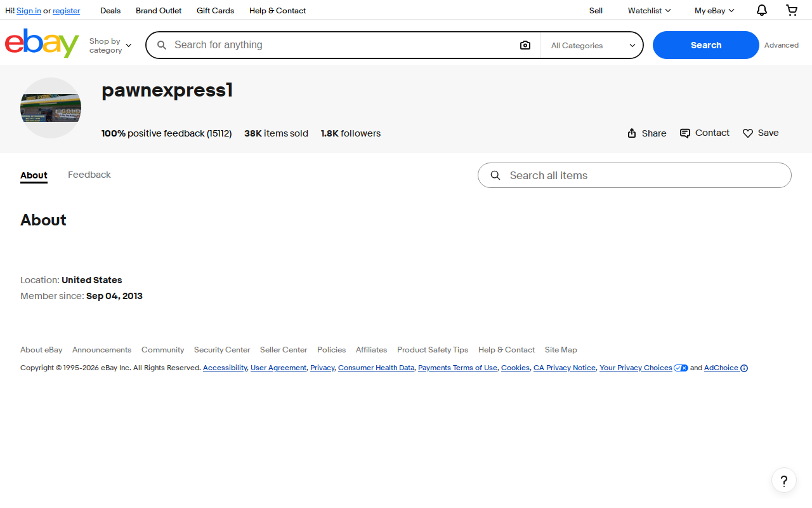The height and width of the screenshot is (508, 812).
Task: Open the All Categories dropdown
Action: [x=593, y=45]
